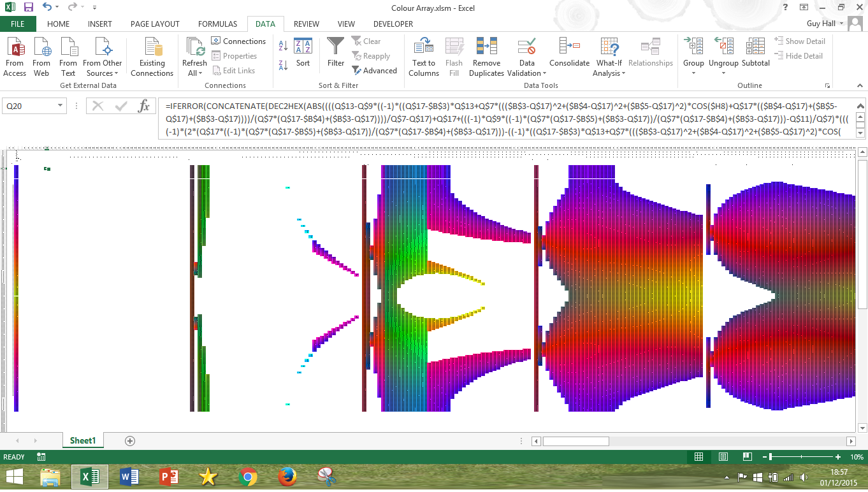Open Name Box dropdown arrow

pos(60,106)
